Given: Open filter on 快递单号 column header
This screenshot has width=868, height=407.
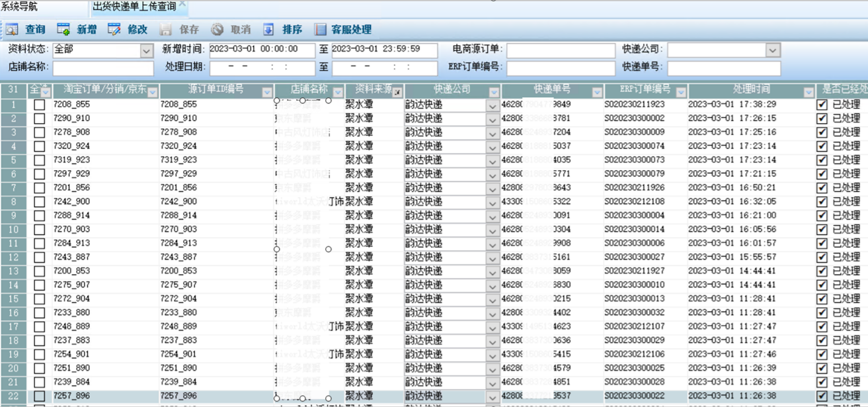Looking at the screenshot, I should tap(597, 93).
